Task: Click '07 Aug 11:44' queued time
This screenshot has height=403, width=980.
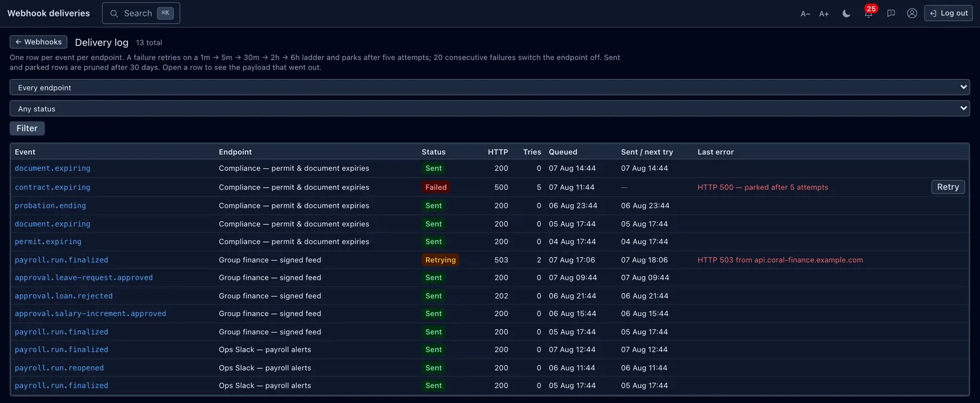Action: [572, 187]
